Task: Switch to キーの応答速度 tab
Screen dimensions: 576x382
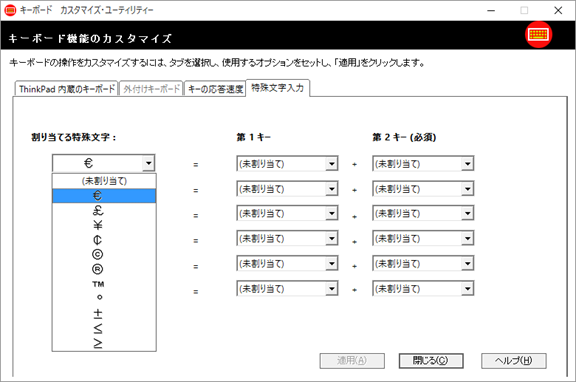Action: click(x=215, y=89)
